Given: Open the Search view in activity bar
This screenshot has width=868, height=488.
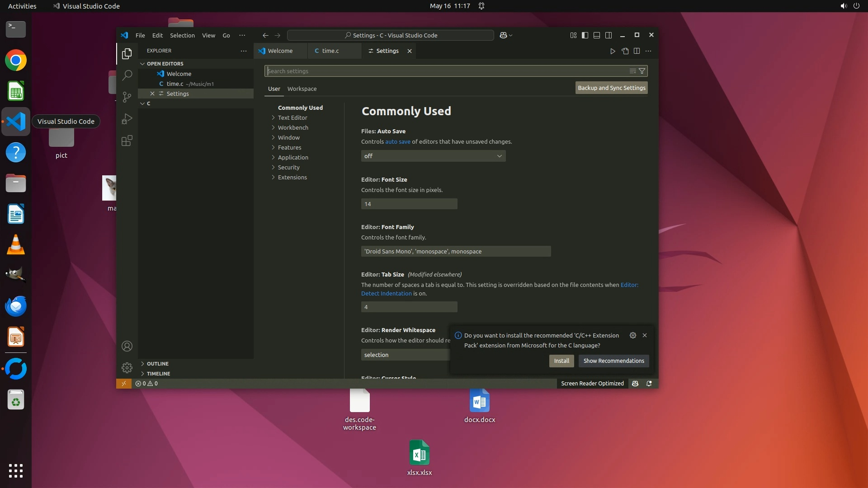Looking at the screenshot, I should [x=127, y=75].
